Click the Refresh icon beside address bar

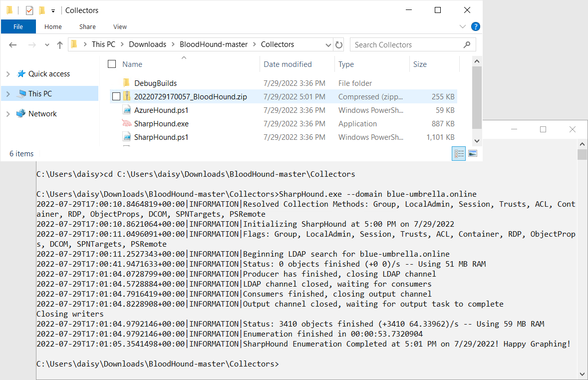pyautogui.click(x=339, y=44)
